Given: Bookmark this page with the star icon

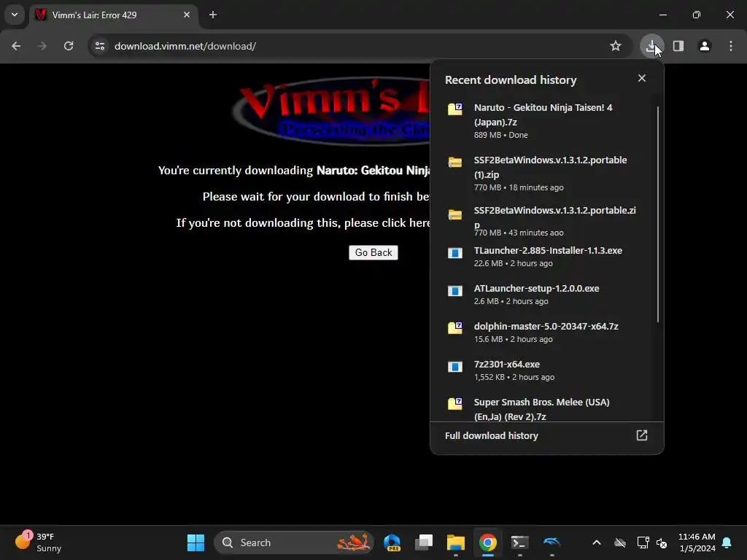Looking at the screenshot, I should coord(616,46).
